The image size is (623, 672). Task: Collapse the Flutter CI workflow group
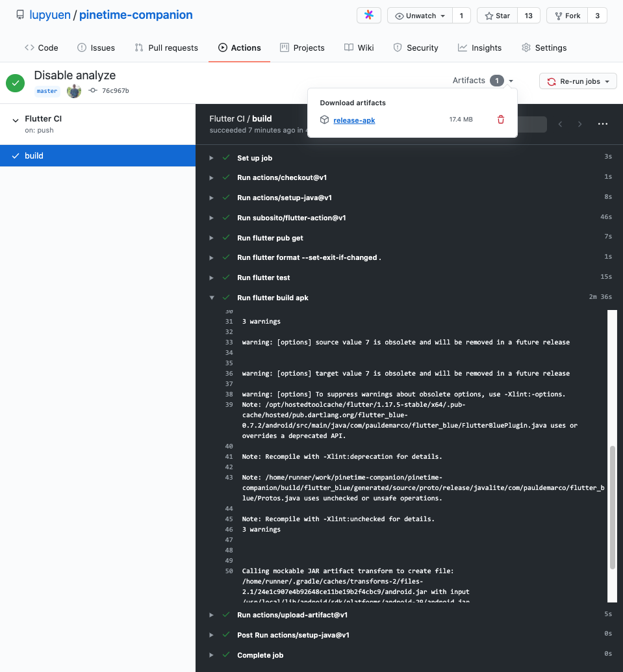16,120
